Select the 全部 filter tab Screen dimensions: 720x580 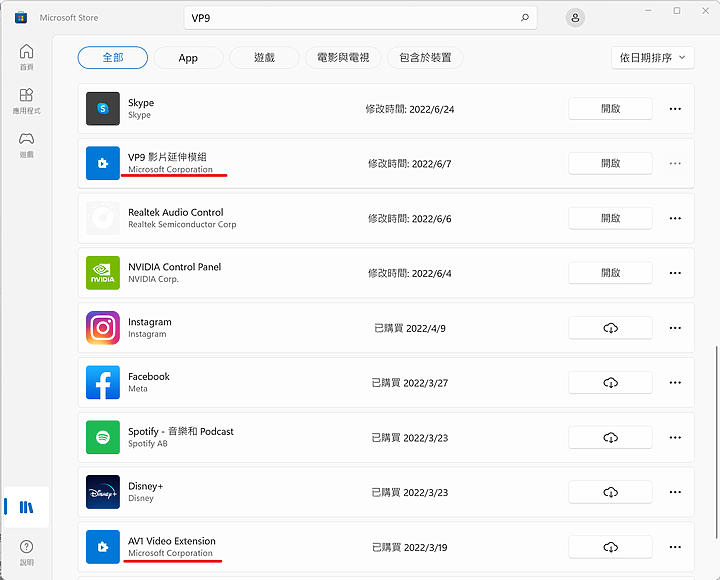pos(112,57)
